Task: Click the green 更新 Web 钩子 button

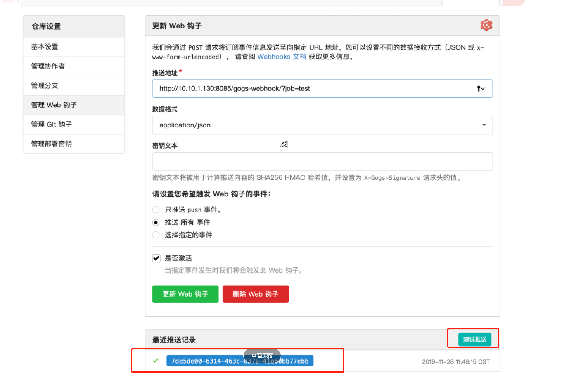Action: pyautogui.click(x=185, y=294)
